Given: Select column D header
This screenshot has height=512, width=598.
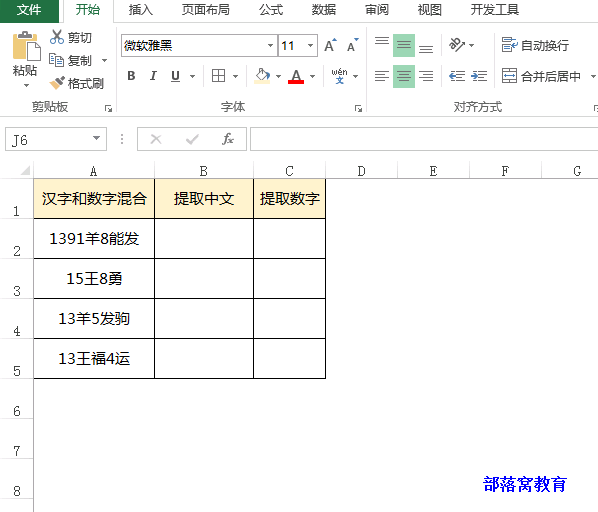Looking at the screenshot, I should tap(361, 171).
